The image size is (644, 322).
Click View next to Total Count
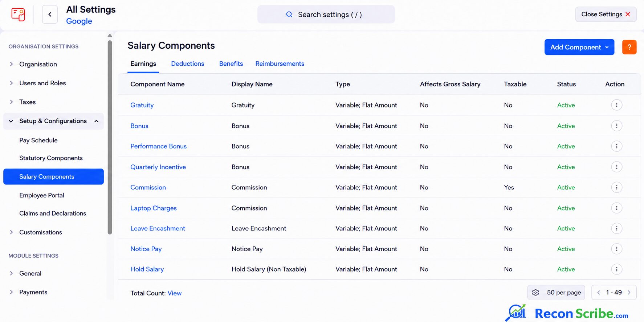[174, 293]
